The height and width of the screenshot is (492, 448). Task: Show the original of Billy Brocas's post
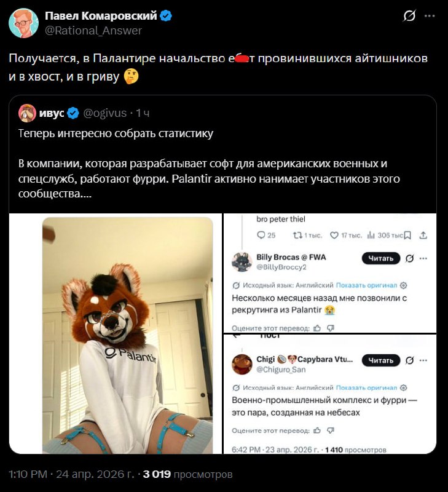[x=366, y=285]
